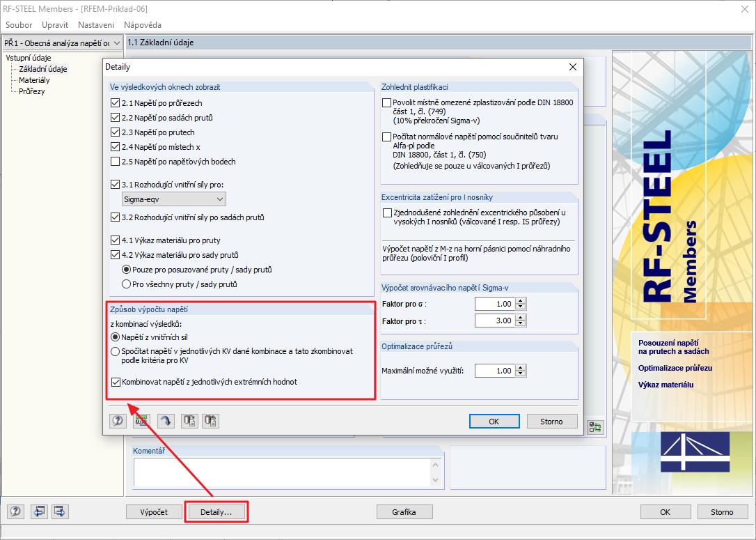This screenshot has height=540, width=756.
Task: Increase Maximální možné využití with up arrow
Action: (x=521, y=368)
